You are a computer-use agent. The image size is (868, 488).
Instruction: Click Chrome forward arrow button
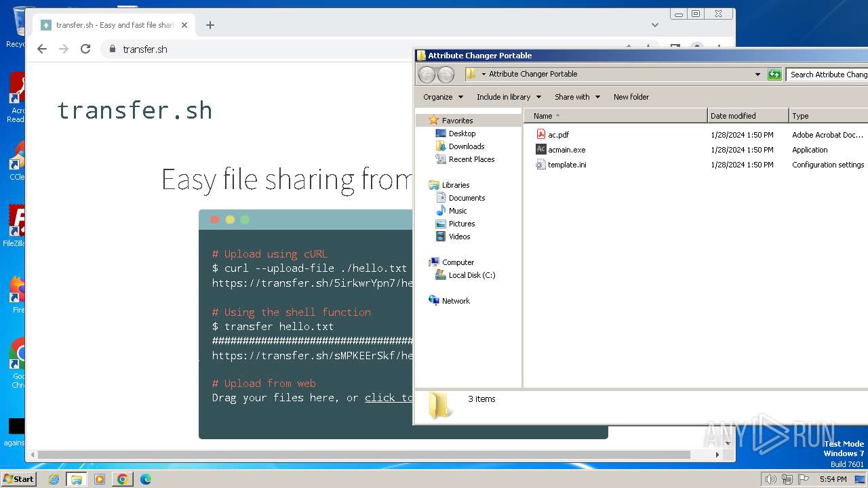(x=64, y=49)
